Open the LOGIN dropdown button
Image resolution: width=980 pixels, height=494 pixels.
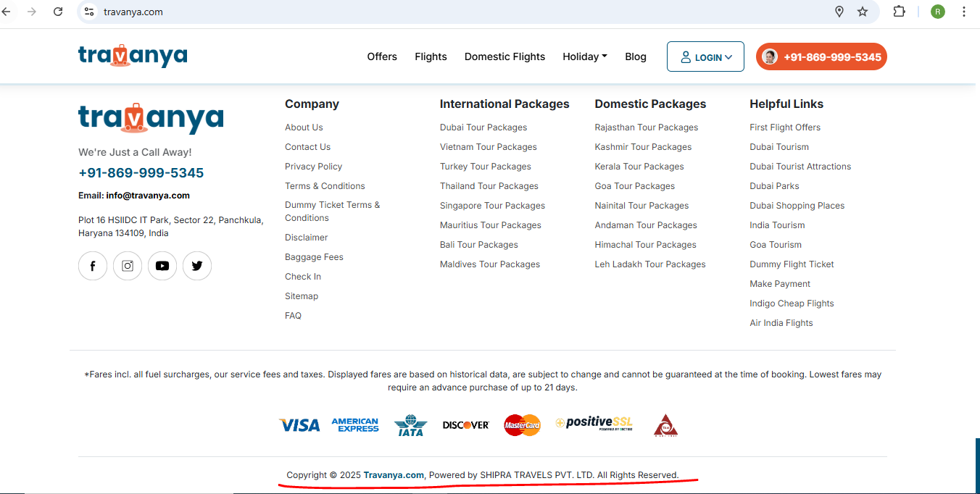(705, 56)
